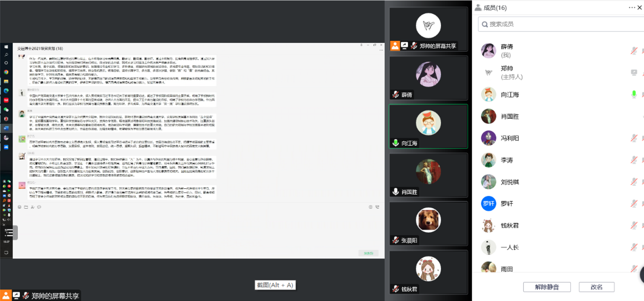The image size is (644, 301).
Task: Open the floating hamburger menu at left edge
Action: click(9, 233)
